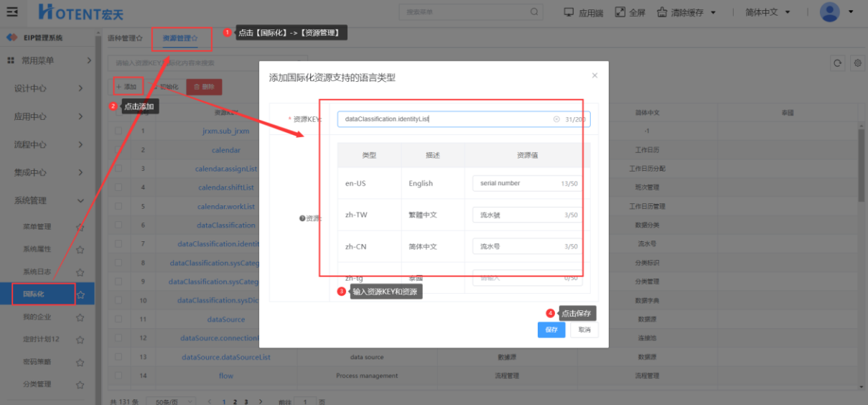Open 系统属性 in the sidebar
Screen dimensions: 868x405
click(37, 250)
